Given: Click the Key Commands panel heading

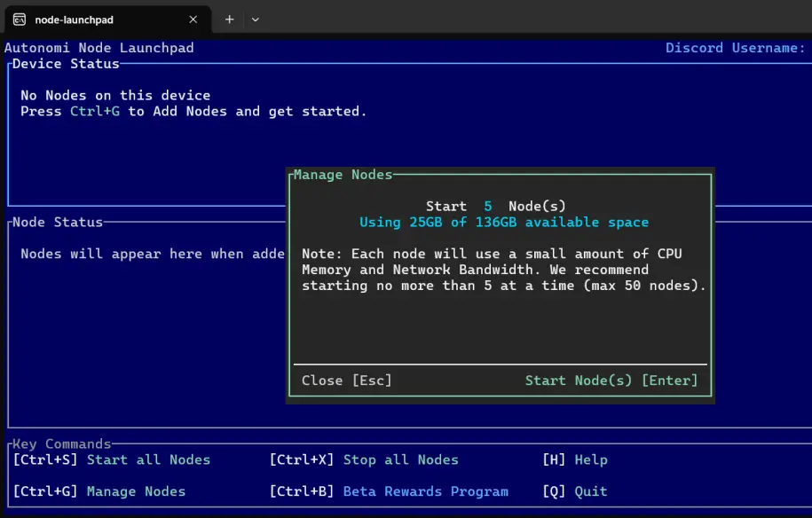Looking at the screenshot, I should [x=61, y=443].
